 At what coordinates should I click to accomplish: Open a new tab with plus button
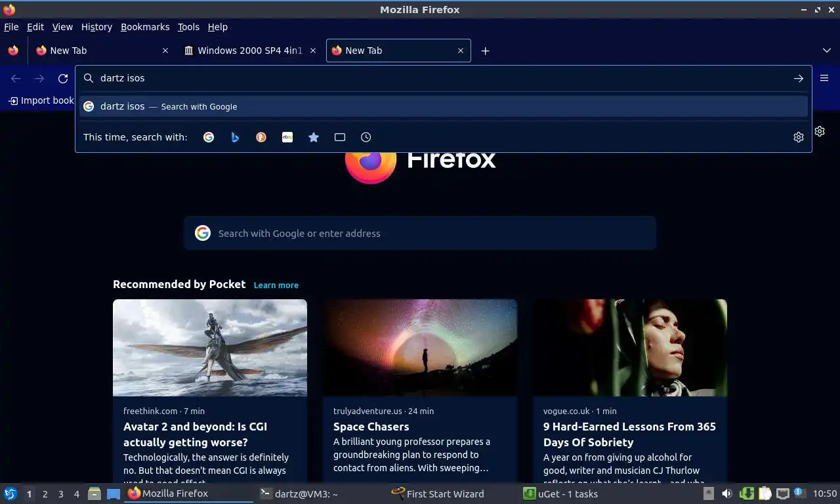point(485,51)
